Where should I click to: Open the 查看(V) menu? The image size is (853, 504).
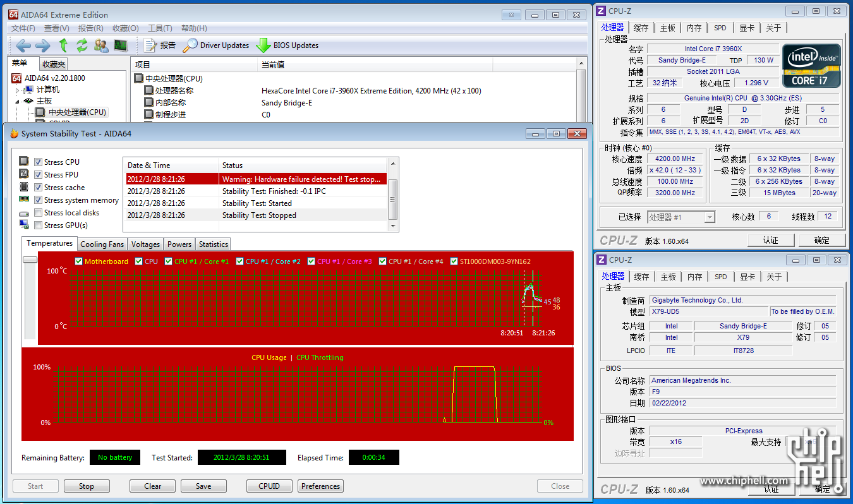coord(57,28)
